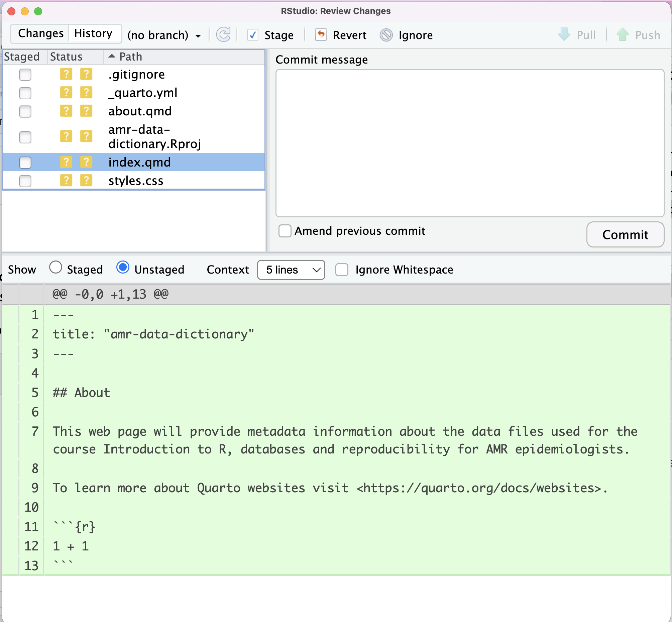Click diff line 11 ```{r}
This screenshot has height=622, width=672.
point(74,527)
